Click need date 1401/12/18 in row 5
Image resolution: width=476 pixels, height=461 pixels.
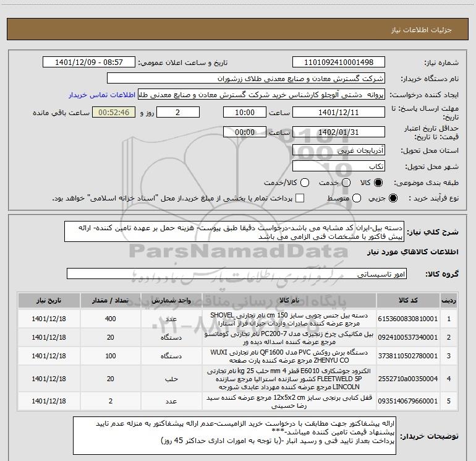tap(49, 401)
